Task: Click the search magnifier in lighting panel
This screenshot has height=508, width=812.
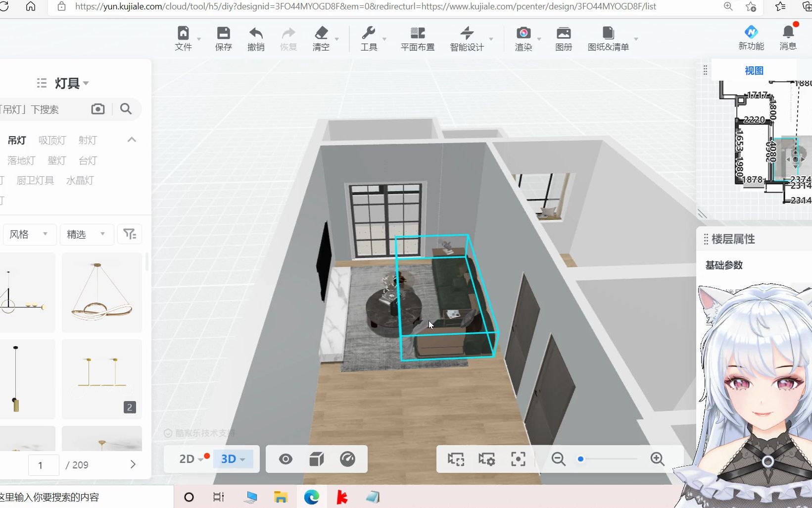Action: coord(126,109)
